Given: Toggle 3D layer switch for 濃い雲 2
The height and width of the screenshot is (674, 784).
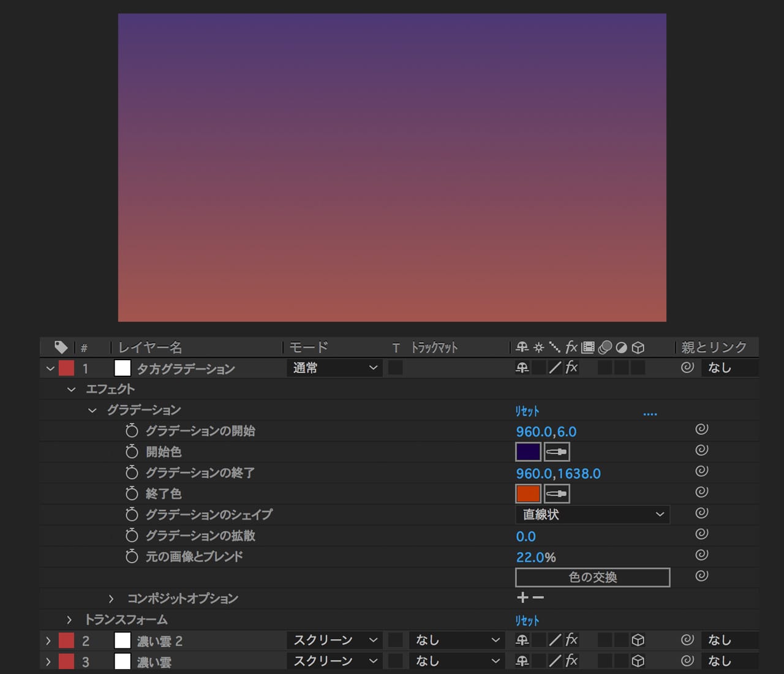Looking at the screenshot, I should [x=638, y=640].
